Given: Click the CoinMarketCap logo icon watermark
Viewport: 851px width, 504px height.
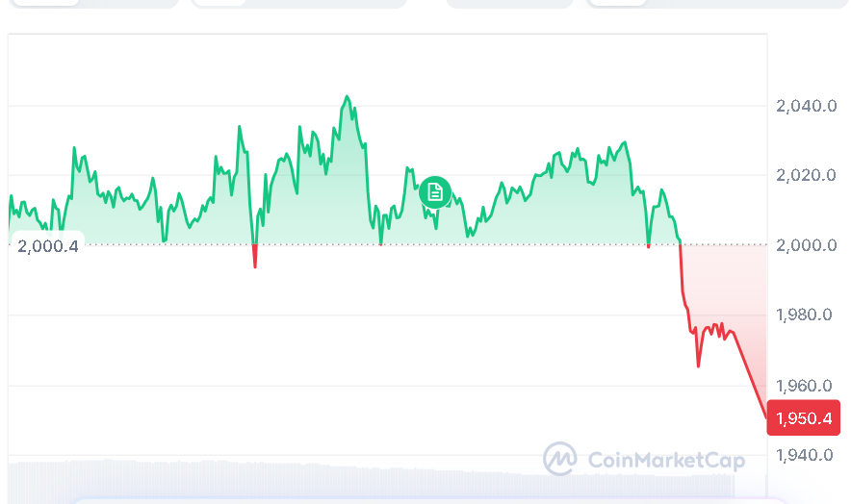Looking at the screenshot, I should [559, 458].
